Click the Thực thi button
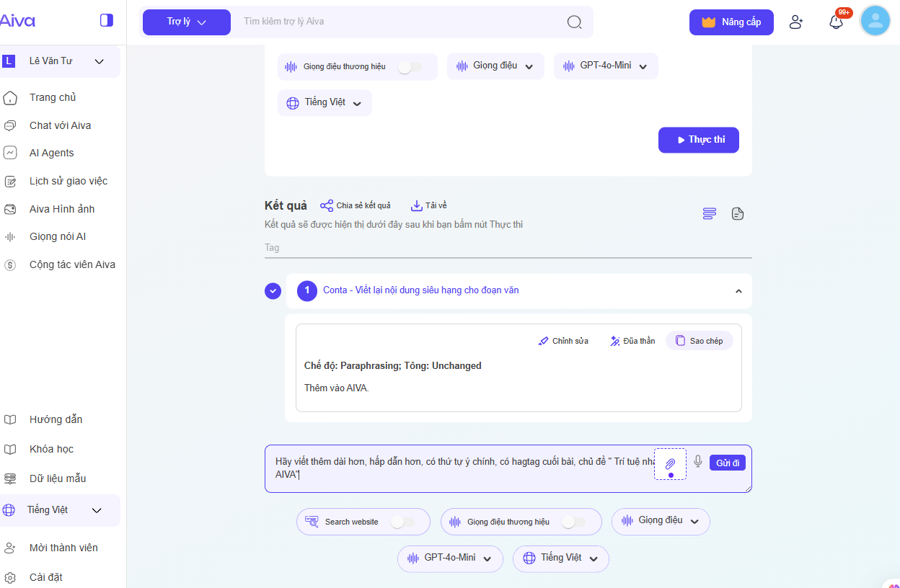Screen dimensions: 900x588 [x=698, y=140]
